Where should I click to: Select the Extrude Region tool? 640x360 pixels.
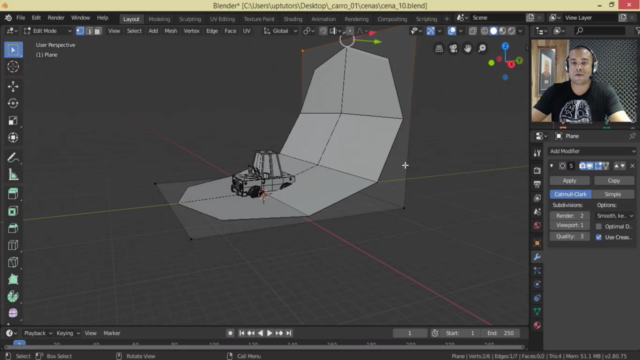pos(13,194)
